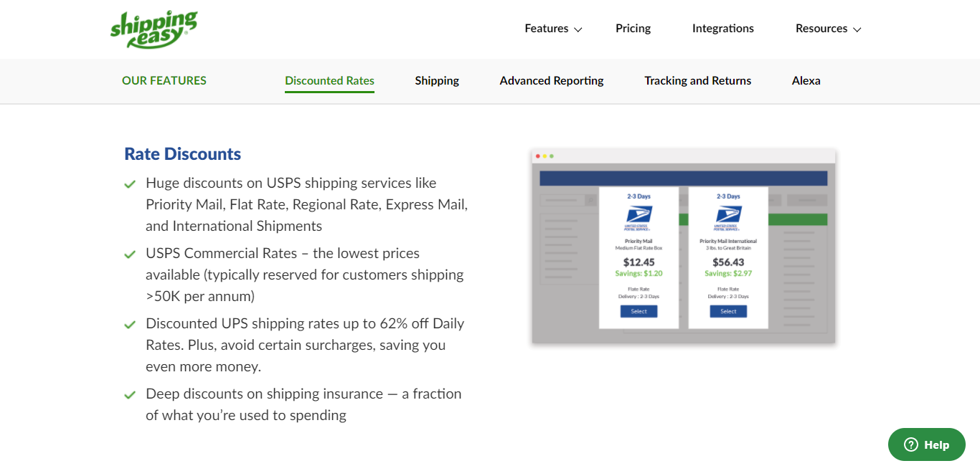Open the Advanced Reporting tab
The height and width of the screenshot is (471, 980).
coord(552,81)
